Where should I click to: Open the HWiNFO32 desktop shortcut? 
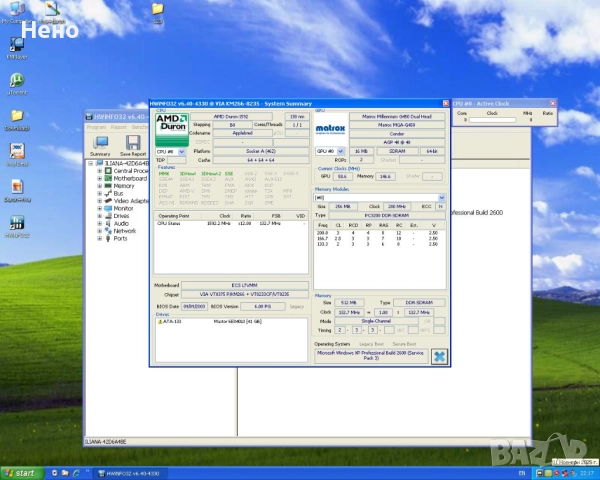pos(17,222)
